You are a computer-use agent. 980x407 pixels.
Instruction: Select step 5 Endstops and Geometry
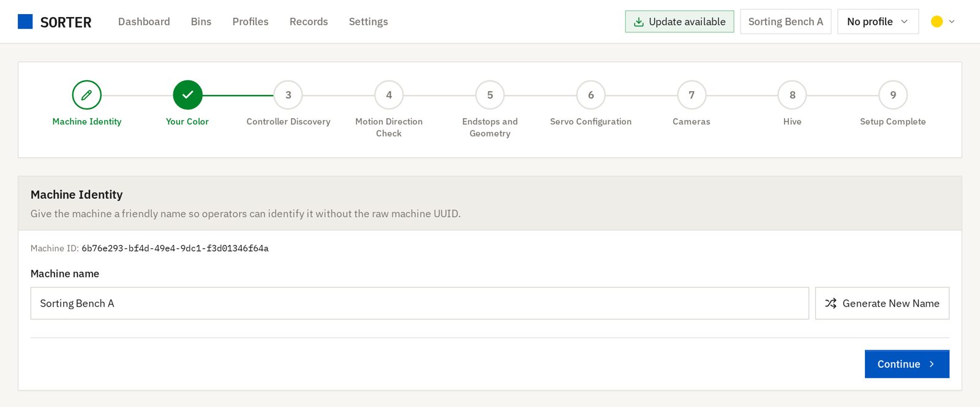(490, 95)
